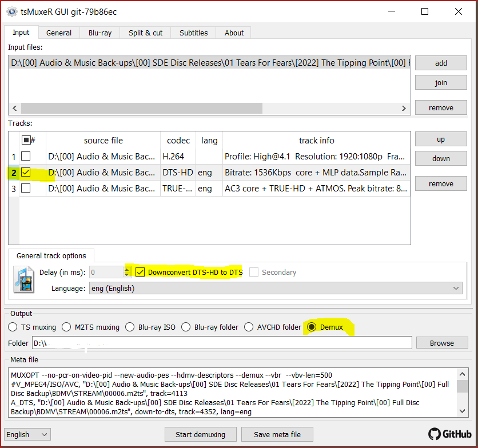
Task: Open the Split & cut tab
Action: (145, 33)
